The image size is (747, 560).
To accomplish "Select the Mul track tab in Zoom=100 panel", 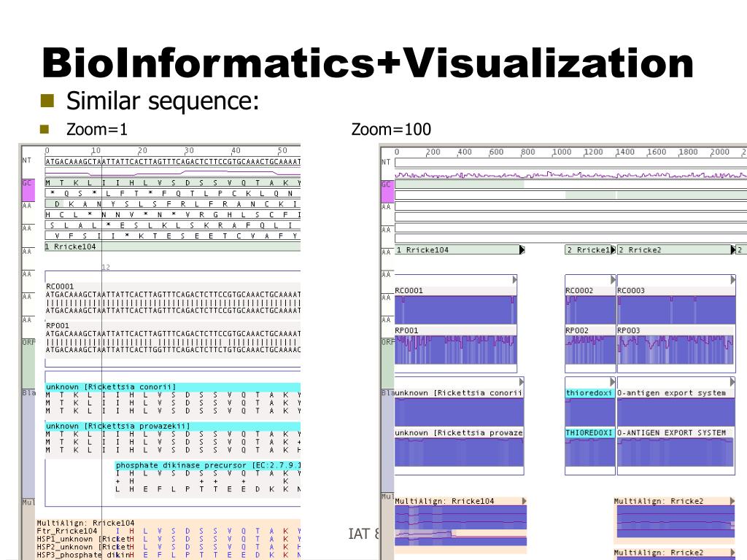I will pos(387,497).
